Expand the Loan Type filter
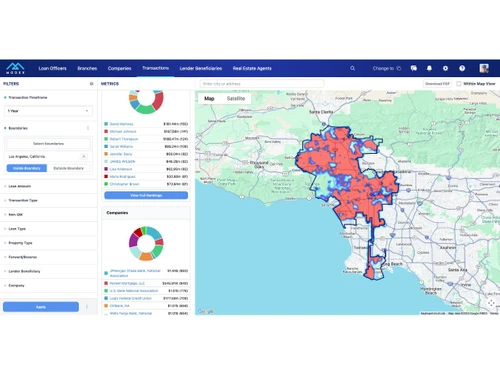The image size is (500, 375). point(49,229)
